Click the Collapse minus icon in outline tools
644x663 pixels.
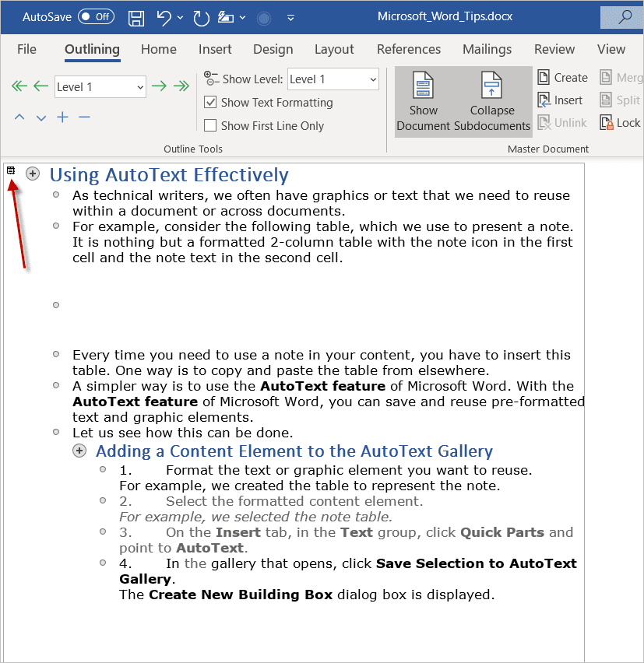(x=85, y=118)
